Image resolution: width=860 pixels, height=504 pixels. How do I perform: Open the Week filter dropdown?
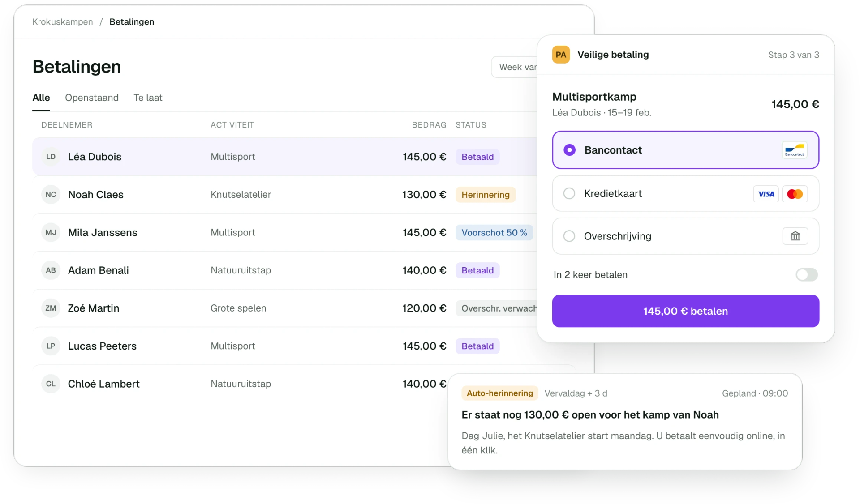tap(515, 67)
